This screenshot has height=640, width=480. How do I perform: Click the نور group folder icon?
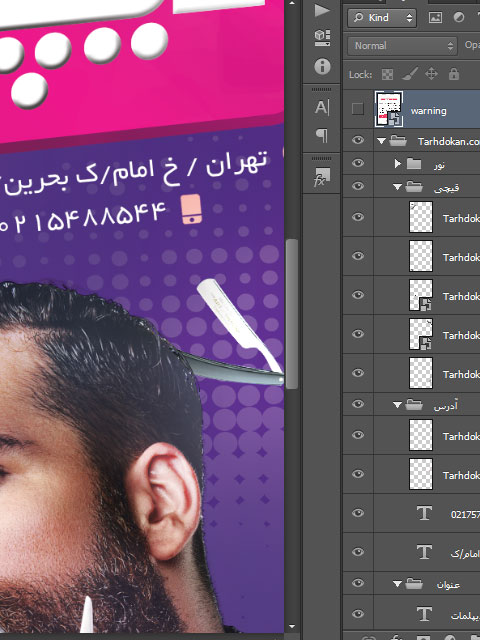click(x=414, y=164)
